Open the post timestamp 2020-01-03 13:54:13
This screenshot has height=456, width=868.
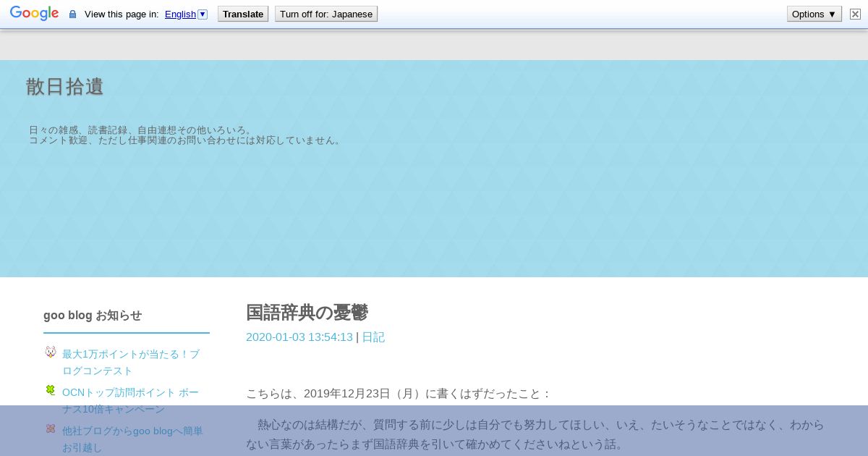(299, 337)
